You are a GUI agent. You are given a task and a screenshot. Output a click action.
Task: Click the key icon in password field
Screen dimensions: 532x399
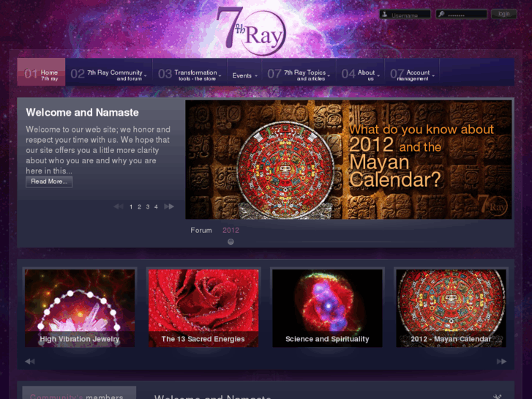[x=441, y=14]
